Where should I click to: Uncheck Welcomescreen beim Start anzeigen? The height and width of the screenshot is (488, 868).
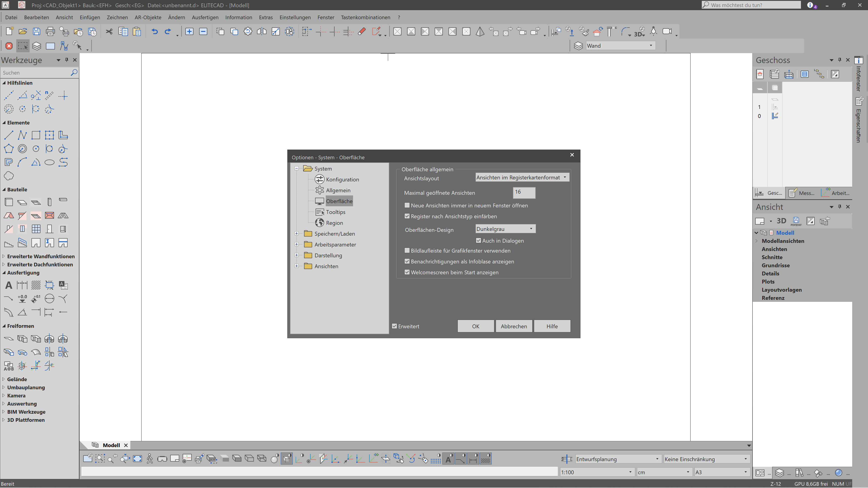pyautogui.click(x=407, y=272)
